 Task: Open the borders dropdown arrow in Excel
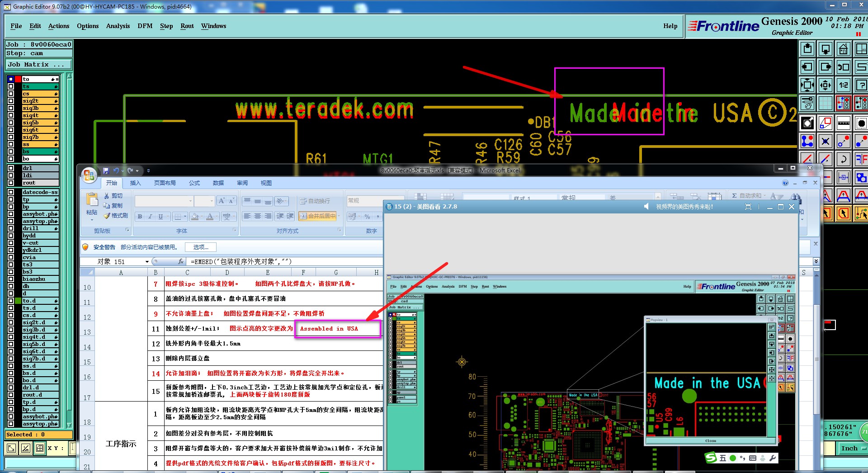coord(185,216)
